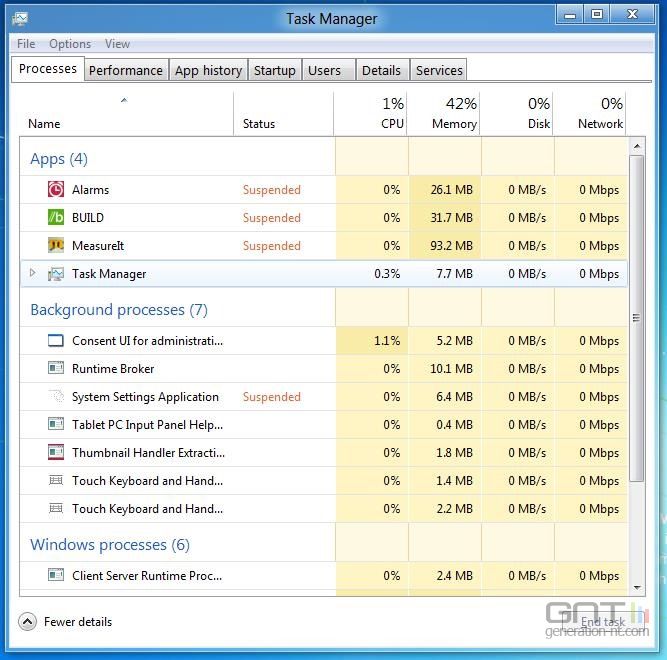Click the System Settings Application icon
Screen dimensions: 667x660
[x=56, y=396]
